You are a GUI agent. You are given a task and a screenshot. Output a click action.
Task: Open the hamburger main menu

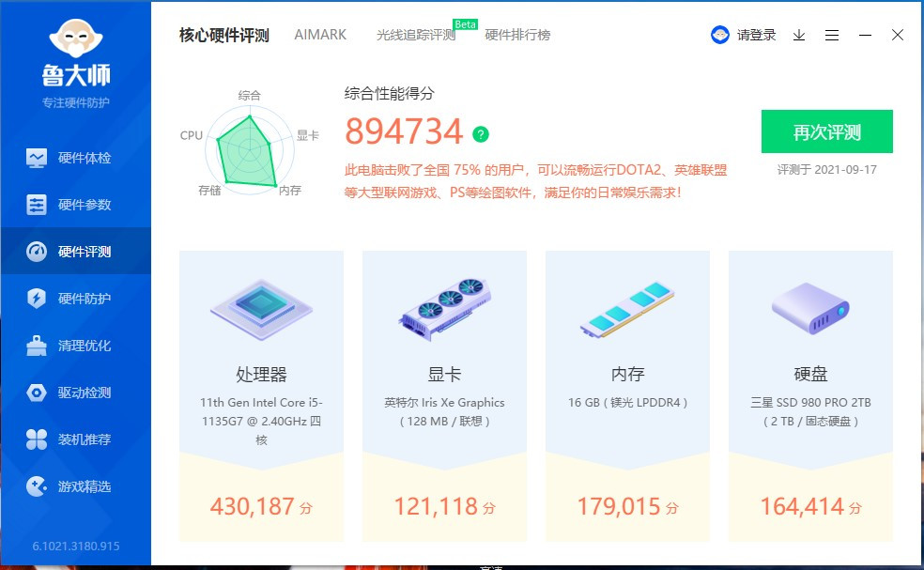832,36
